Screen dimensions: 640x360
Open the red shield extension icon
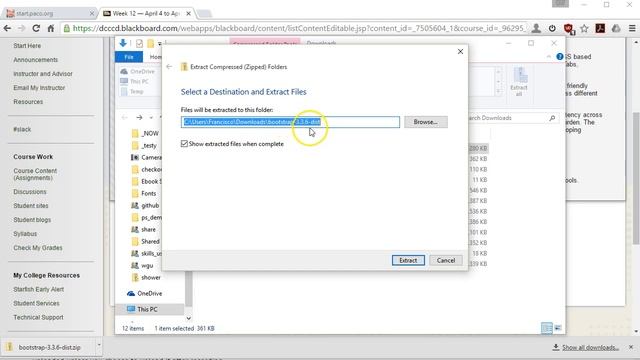coord(568,29)
